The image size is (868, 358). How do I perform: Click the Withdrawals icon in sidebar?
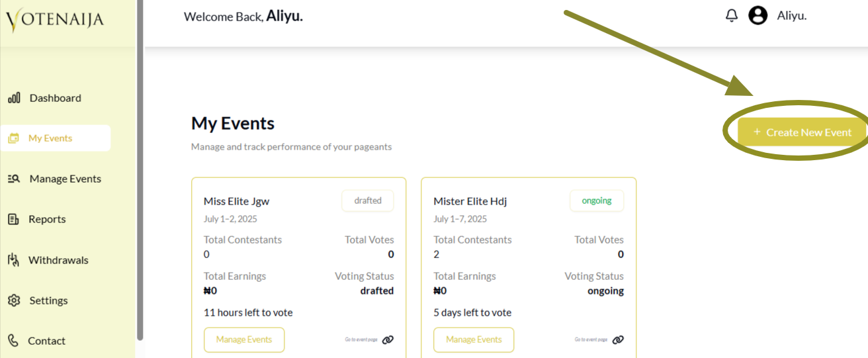[x=13, y=260]
